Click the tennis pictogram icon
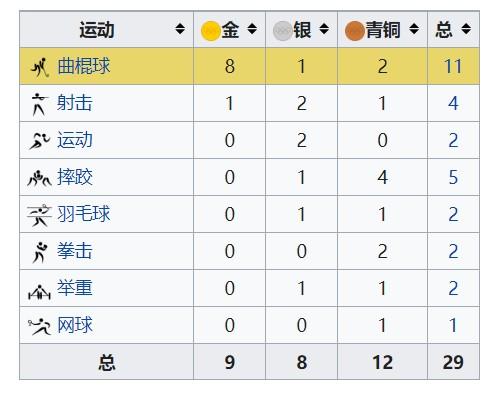Viewport: 491px width, 395px height. click(x=39, y=326)
